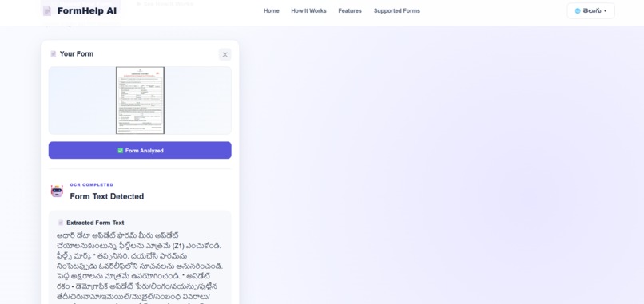Go to the Home nav link

click(272, 11)
